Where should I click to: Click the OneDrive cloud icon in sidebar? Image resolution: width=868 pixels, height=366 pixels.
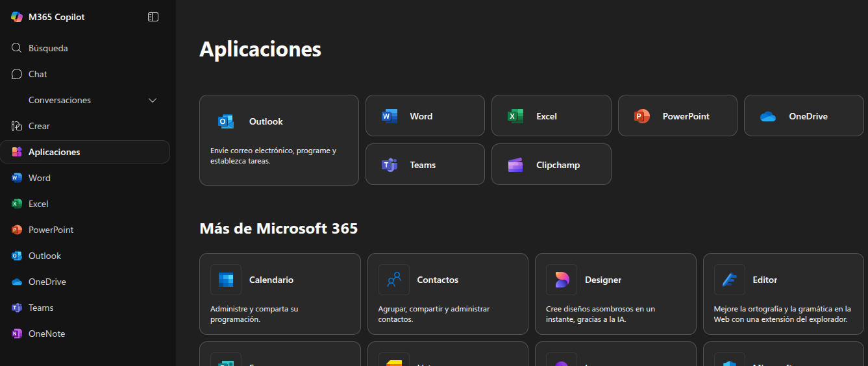pos(17,282)
